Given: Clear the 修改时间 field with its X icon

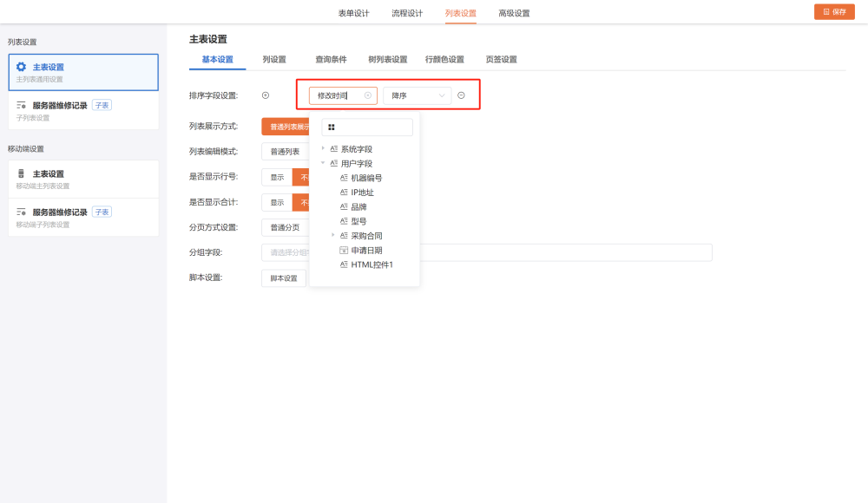Looking at the screenshot, I should click(x=367, y=95).
